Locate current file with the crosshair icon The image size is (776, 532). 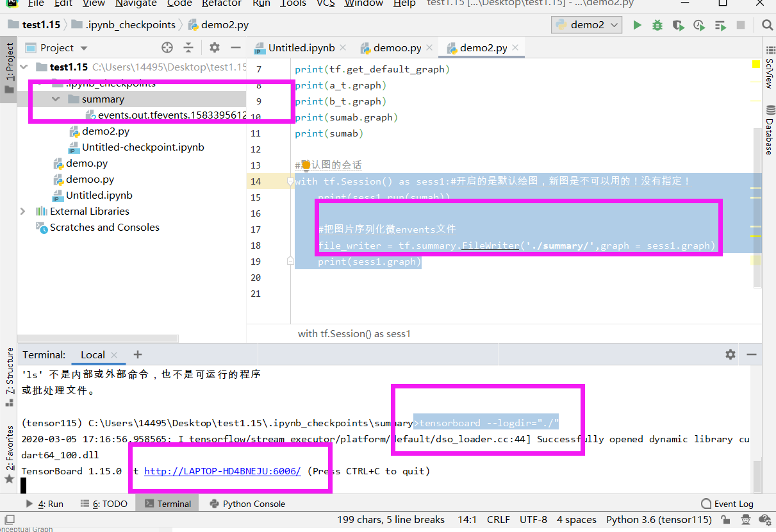click(x=167, y=47)
